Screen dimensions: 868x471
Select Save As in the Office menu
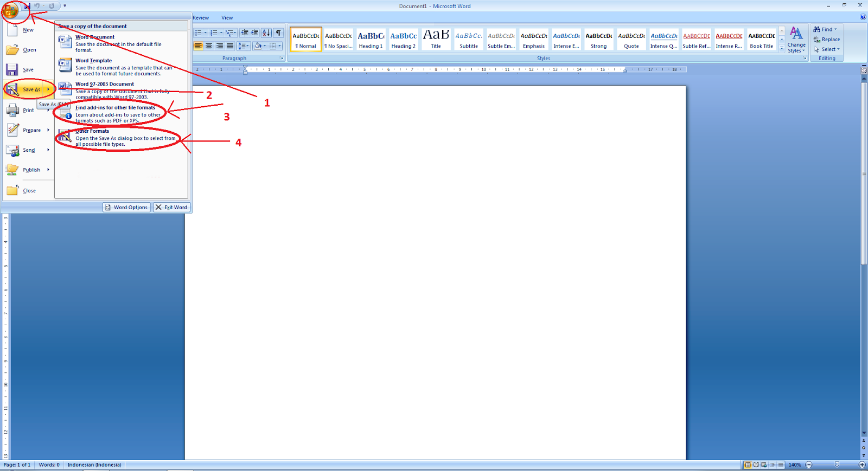(x=28, y=89)
